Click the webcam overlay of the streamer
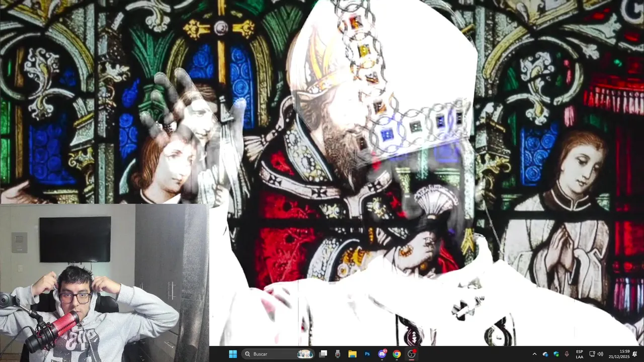 (x=104, y=283)
